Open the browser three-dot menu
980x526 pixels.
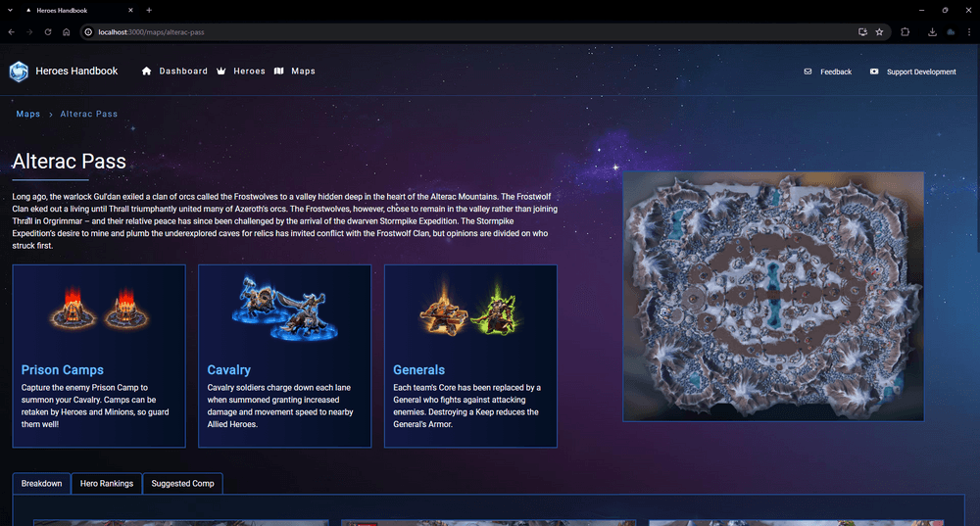pos(969,32)
